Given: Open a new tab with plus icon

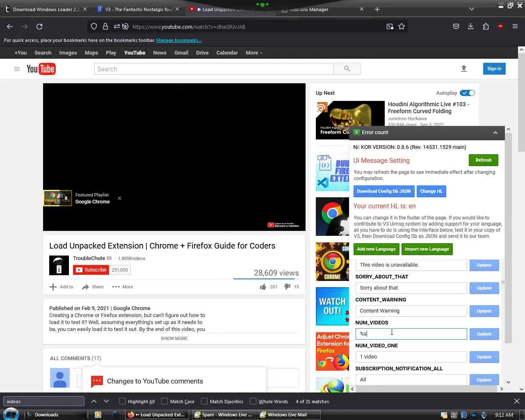Looking at the screenshot, I should pyautogui.click(x=377, y=9).
